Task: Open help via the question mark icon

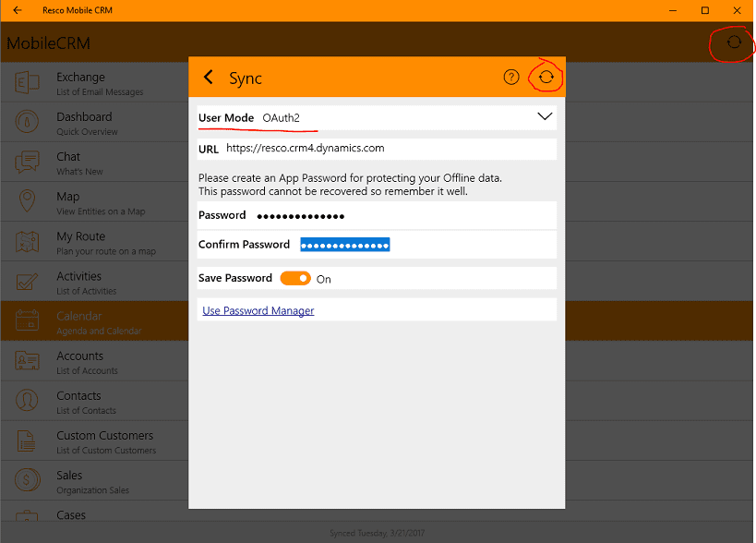Action: pos(511,78)
